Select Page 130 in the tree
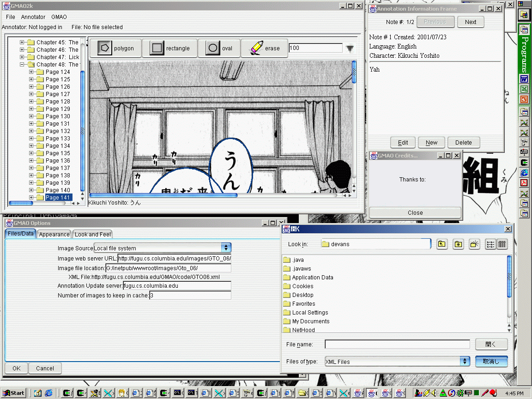 (x=58, y=116)
